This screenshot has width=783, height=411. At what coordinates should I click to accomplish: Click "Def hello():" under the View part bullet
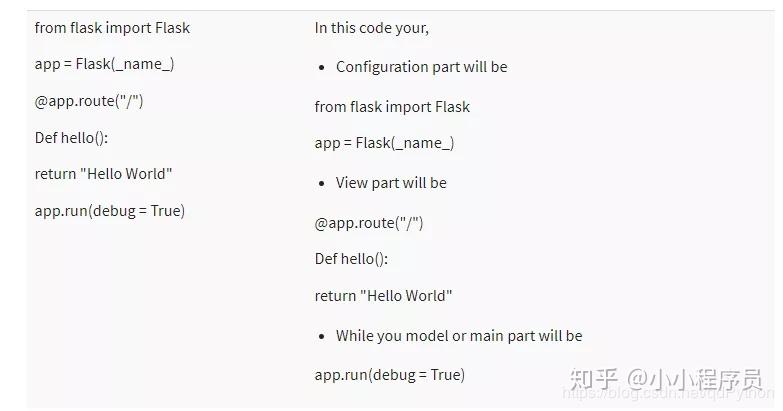[351, 259]
